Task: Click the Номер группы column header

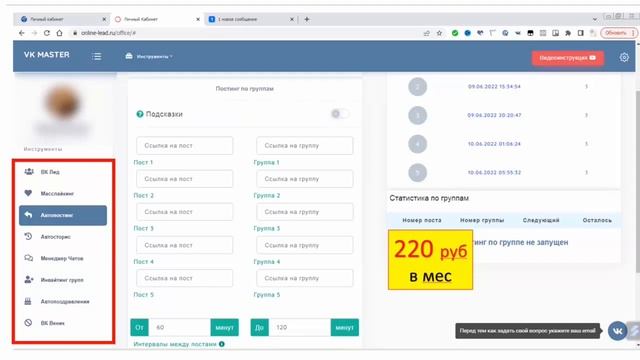Action: pyautogui.click(x=482, y=220)
